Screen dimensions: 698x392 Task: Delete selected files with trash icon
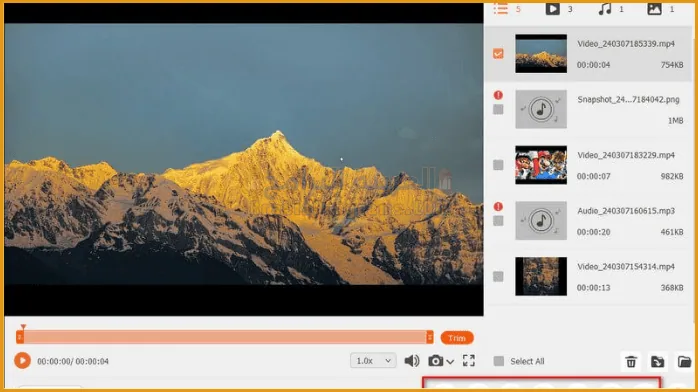coord(631,362)
